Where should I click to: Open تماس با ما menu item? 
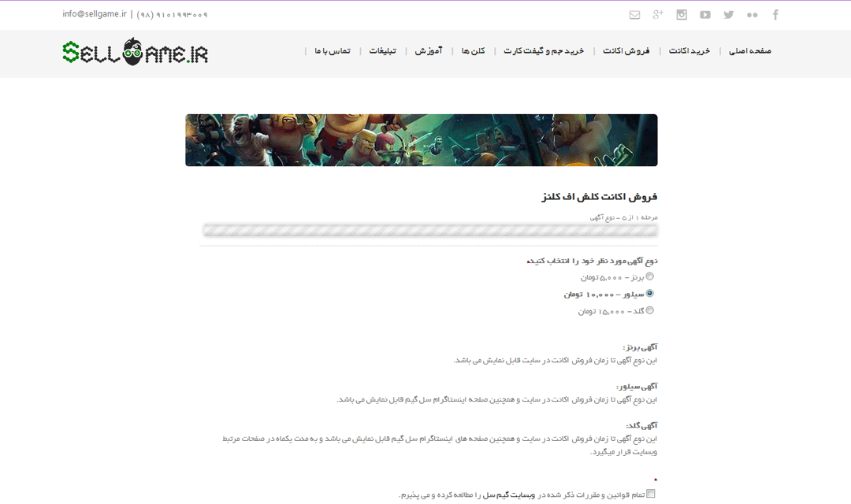tap(333, 51)
